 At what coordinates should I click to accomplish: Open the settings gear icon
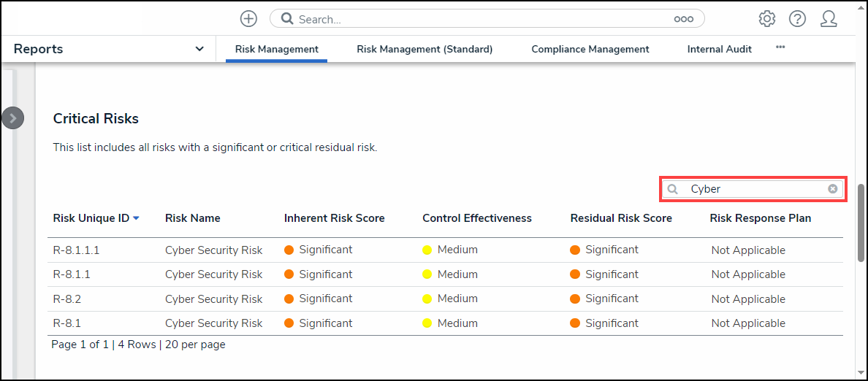tap(766, 19)
